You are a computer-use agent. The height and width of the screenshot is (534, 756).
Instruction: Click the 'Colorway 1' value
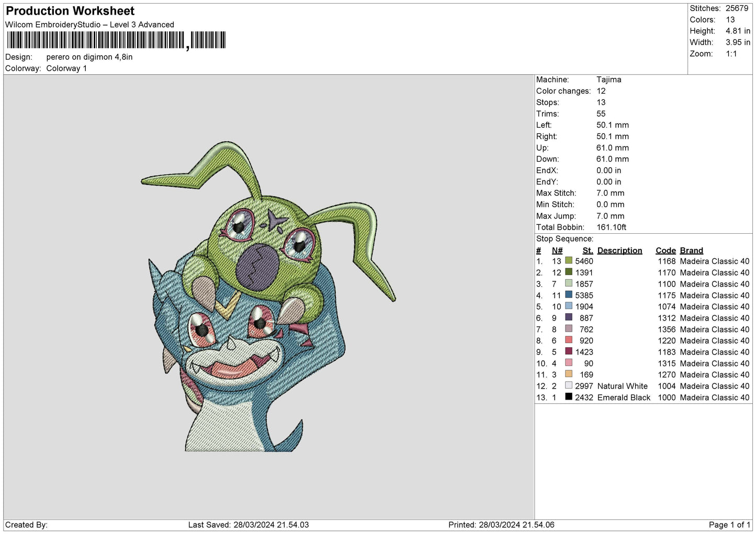pyautogui.click(x=66, y=69)
